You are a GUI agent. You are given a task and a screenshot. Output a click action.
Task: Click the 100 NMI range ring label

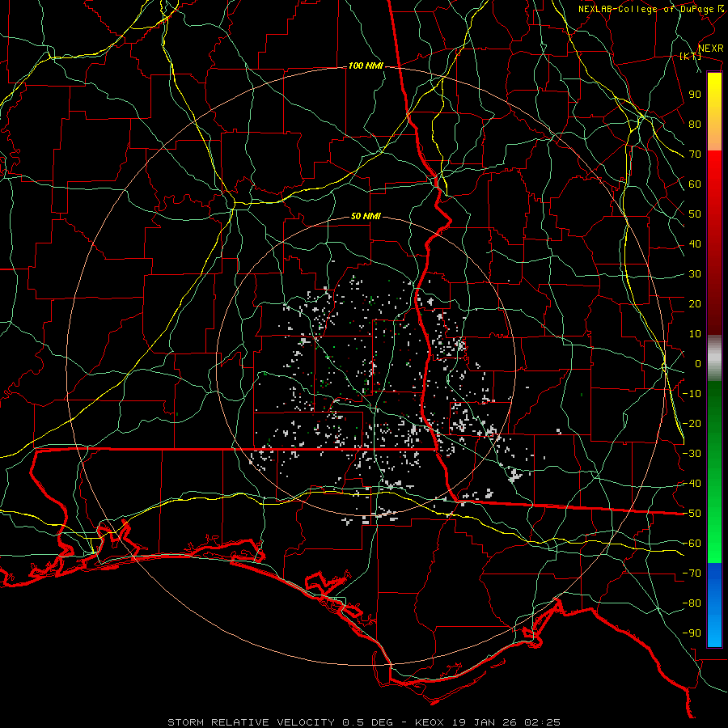366,66
